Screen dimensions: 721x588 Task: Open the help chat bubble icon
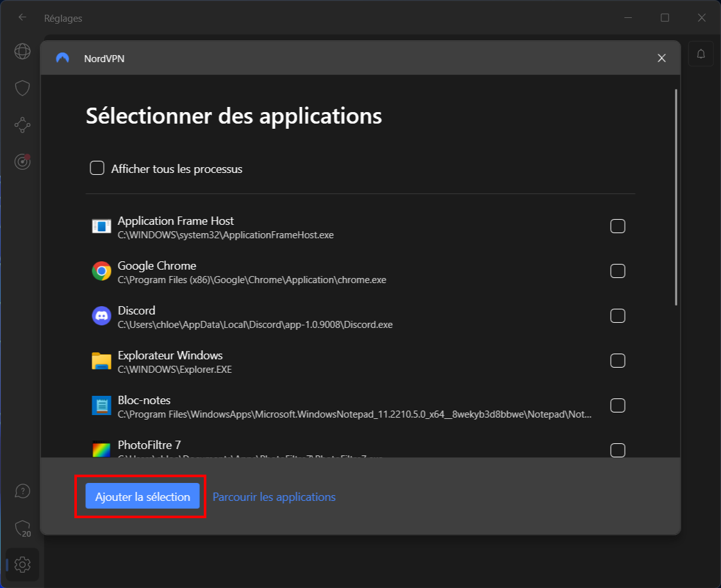point(22,491)
